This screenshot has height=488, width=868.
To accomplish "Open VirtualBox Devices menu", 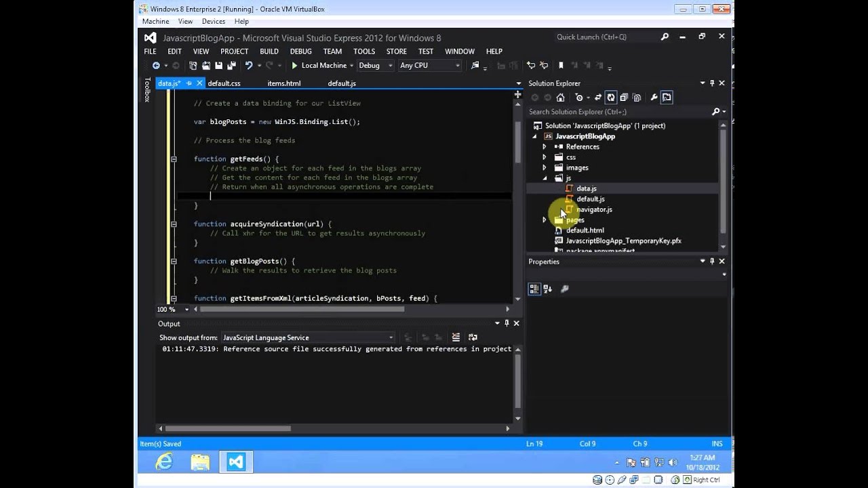I will [x=214, y=22].
